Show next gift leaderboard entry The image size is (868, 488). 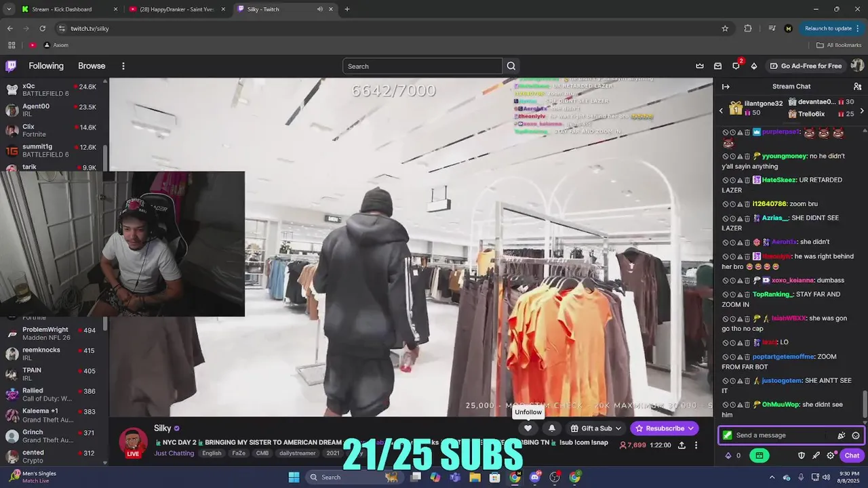862,110
